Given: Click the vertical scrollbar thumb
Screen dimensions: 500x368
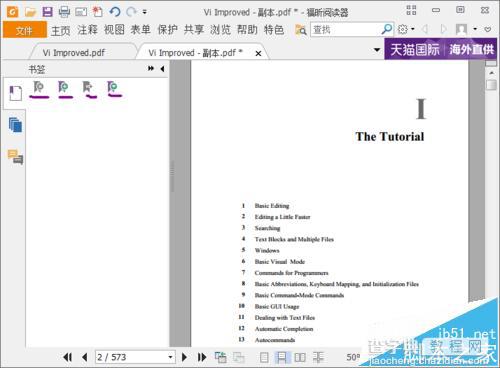Looking at the screenshot, I should 491,85.
